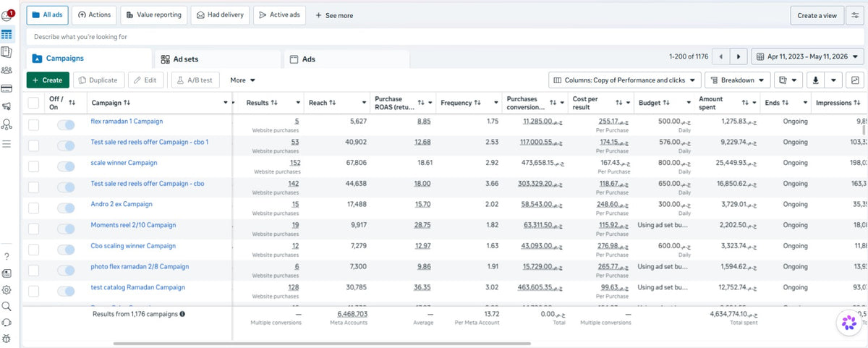
Task: Click the green Create button
Action: [x=48, y=80]
